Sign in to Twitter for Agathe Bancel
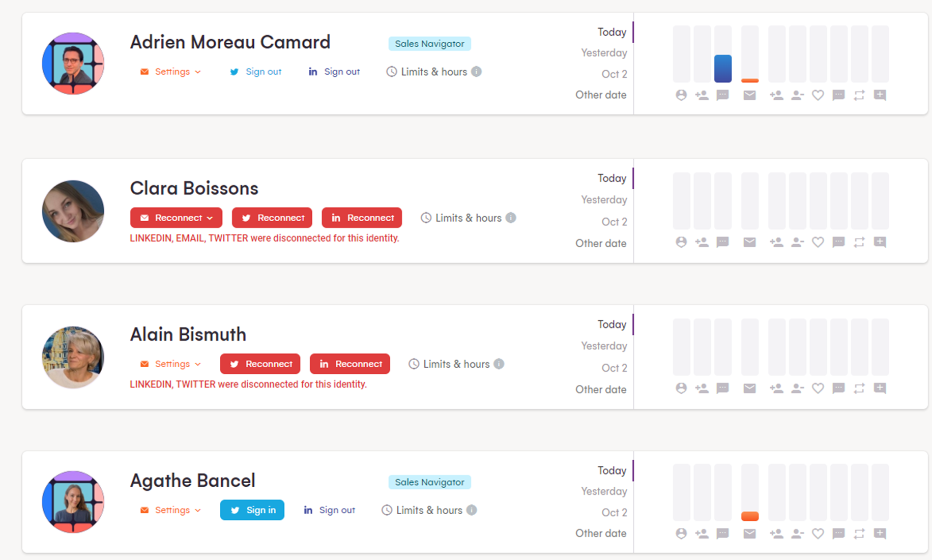The height and width of the screenshot is (560, 932). click(252, 510)
